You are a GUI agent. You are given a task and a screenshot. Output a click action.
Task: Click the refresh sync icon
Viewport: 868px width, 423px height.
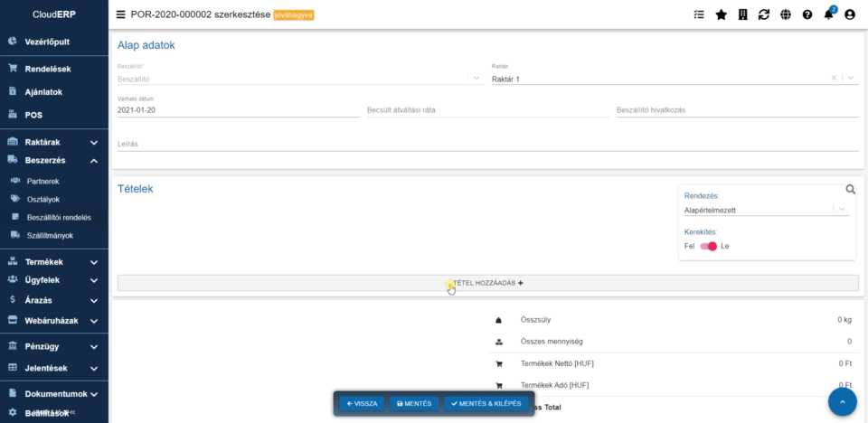pyautogui.click(x=764, y=15)
